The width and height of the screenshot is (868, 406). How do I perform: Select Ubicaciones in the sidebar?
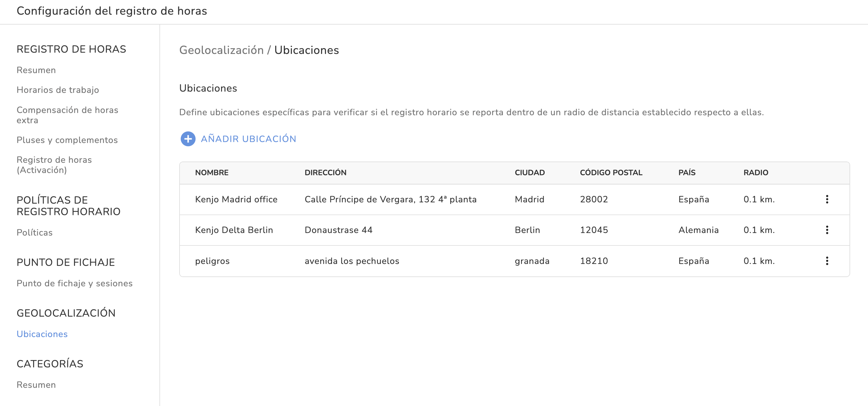[x=42, y=334]
